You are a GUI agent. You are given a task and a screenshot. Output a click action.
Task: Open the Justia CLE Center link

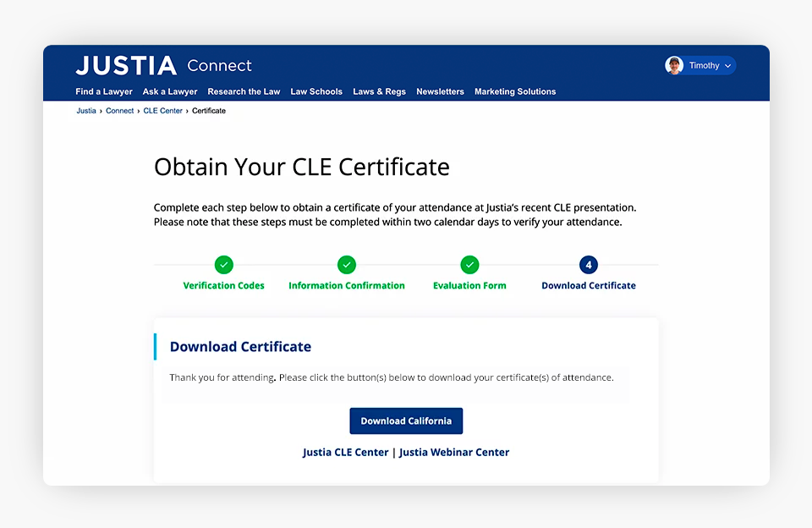[345, 452]
